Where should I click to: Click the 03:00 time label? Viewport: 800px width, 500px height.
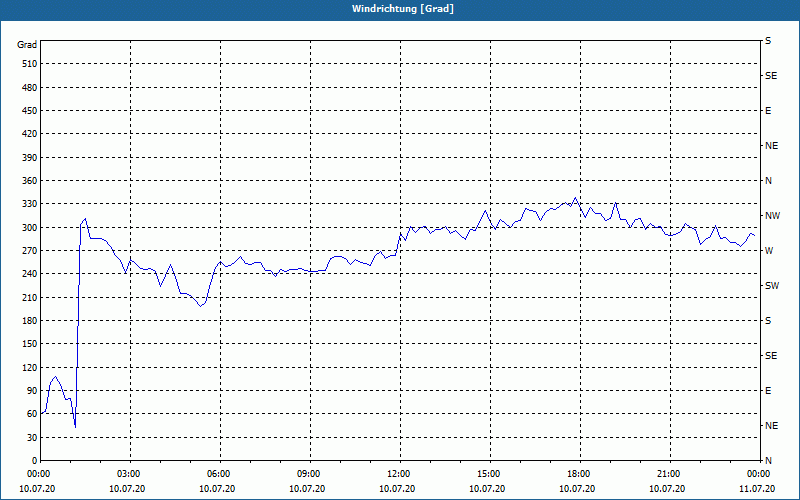pyautogui.click(x=127, y=474)
